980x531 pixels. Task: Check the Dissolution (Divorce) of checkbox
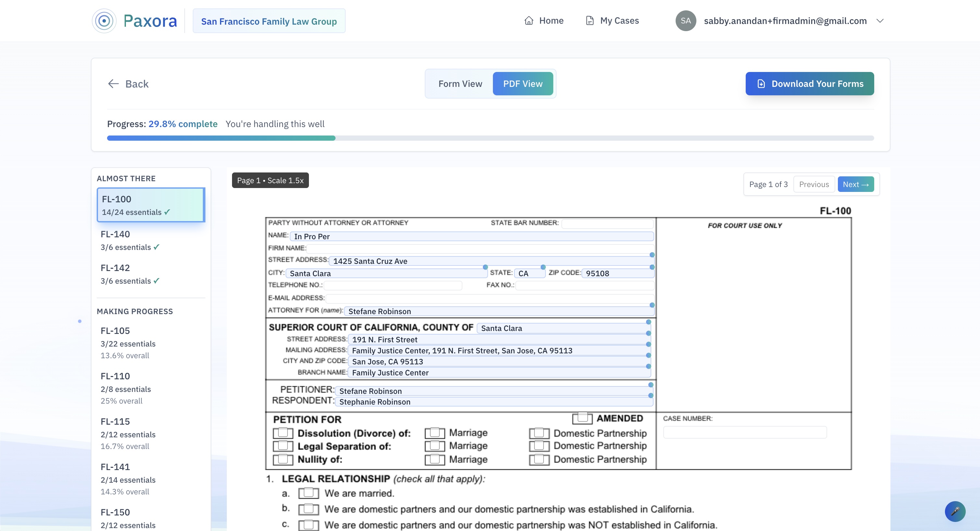[x=283, y=433]
